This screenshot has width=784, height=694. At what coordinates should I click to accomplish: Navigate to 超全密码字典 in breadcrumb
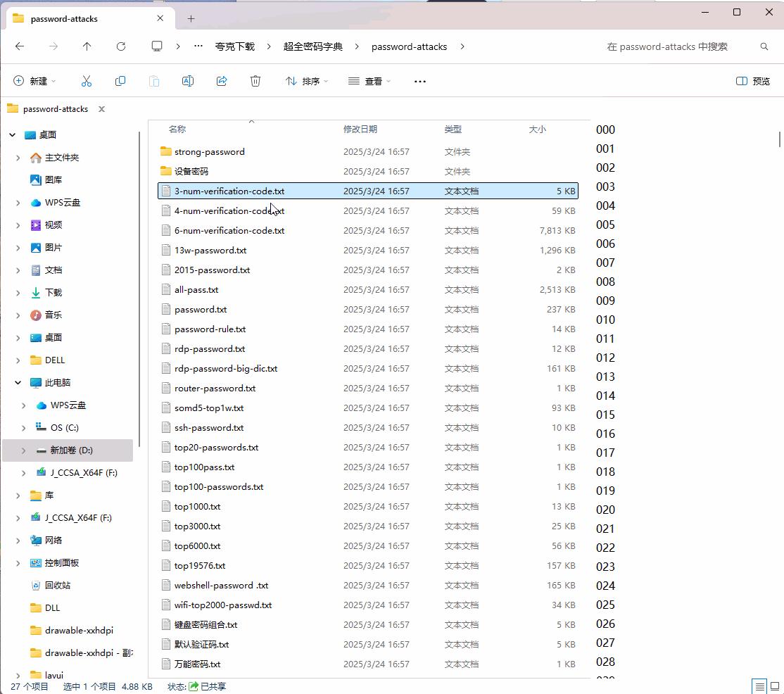tap(313, 46)
